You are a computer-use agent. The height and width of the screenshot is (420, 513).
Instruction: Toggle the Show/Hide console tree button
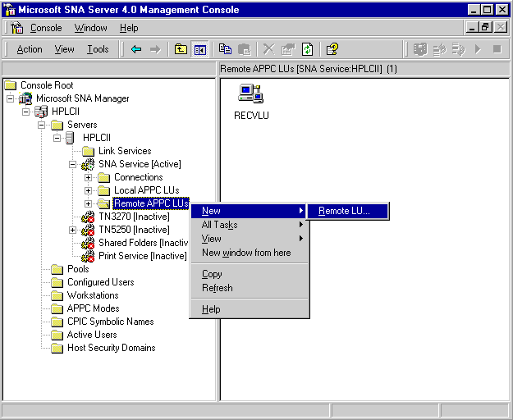point(200,49)
